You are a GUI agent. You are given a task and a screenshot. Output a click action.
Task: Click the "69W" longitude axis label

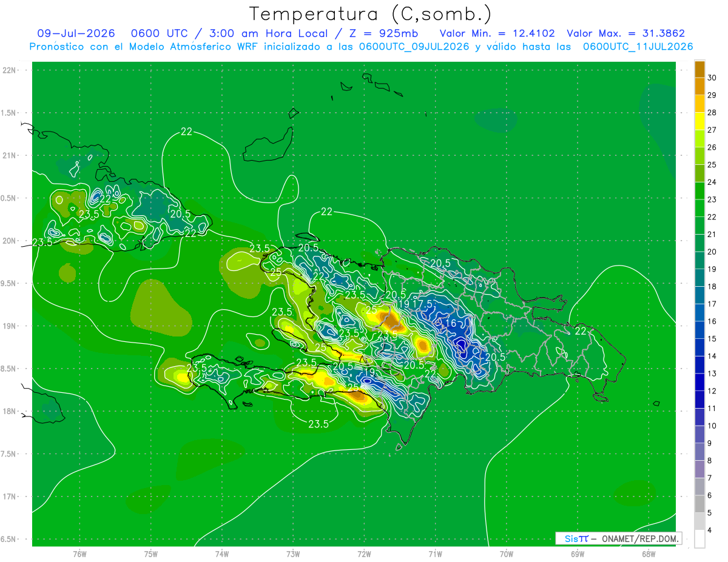(x=578, y=554)
